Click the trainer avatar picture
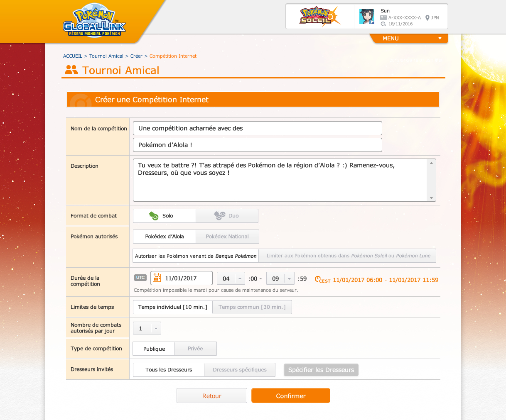Screen dimensions: 506x420 coord(366,17)
